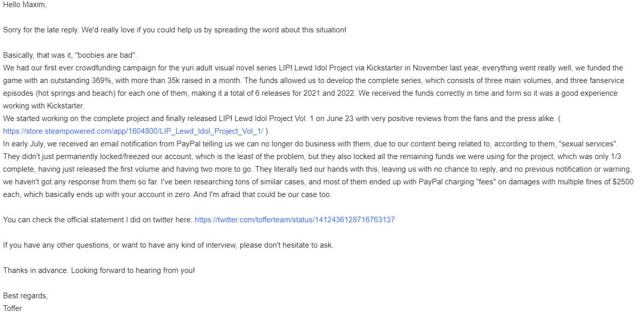Click the line "Basically, that was it"
The height and width of the screenshot is (317, 644).
click(36, 55)
